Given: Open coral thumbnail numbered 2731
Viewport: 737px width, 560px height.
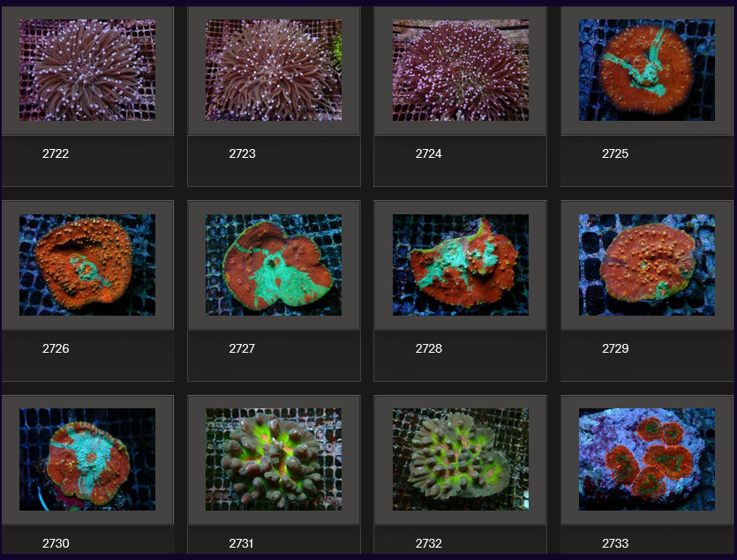Looking at the screenshot, I should tap(274, 459).
